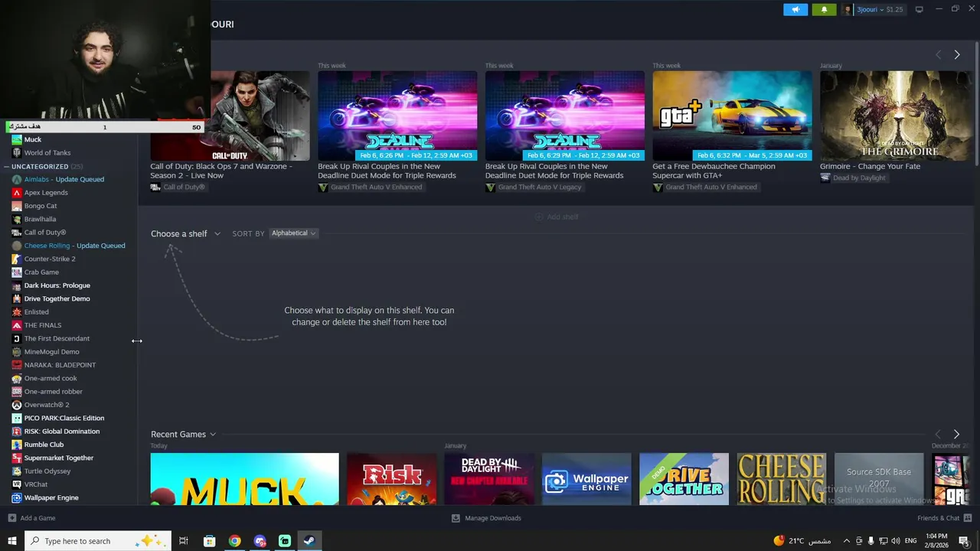Click the Call of Duty® game tag under news
Image resolution: width=980 pixels, height=551 pixels.
178,187
